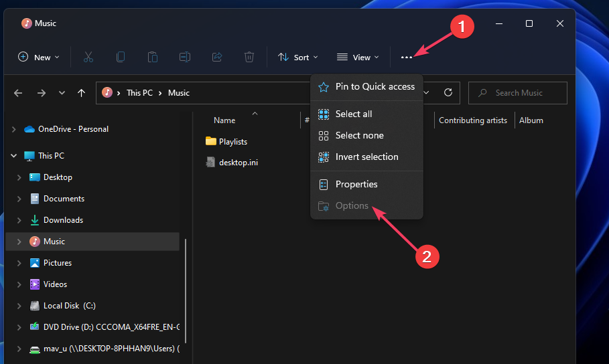Click the Share icon in toolbar
The height and width of the screenshot is (364, 609).
[x=217, y=57]
